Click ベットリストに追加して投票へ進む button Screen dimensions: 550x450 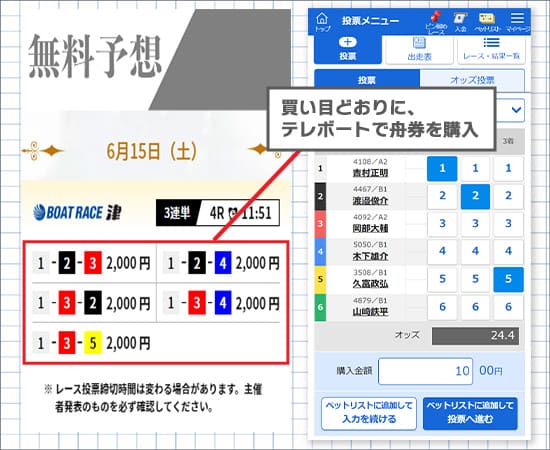pyautogui.click(x=470, y=413)
